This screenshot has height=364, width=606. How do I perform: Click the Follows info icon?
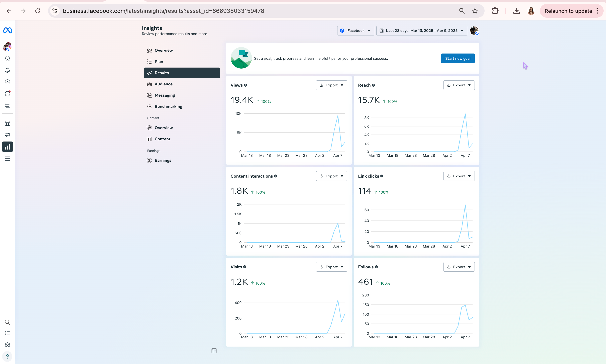(x=377, y=267)
